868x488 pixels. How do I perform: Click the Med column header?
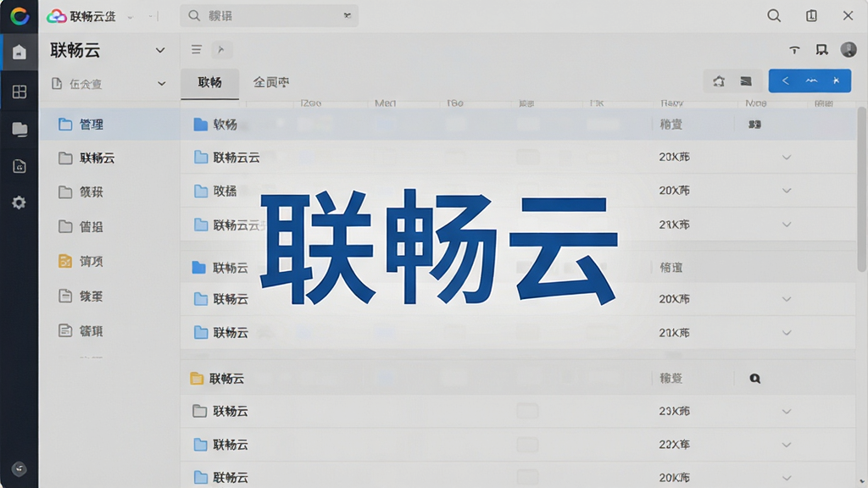[386, 103]
